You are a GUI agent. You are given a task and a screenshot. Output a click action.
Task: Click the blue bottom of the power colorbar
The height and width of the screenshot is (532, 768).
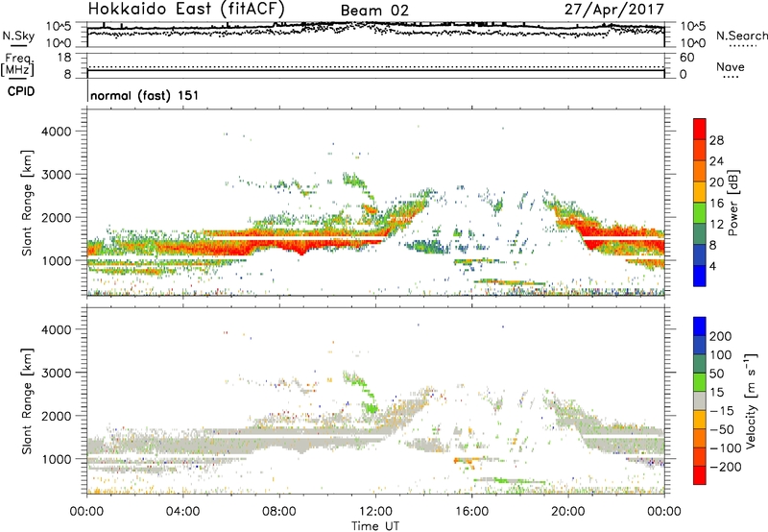click(700, 276)
